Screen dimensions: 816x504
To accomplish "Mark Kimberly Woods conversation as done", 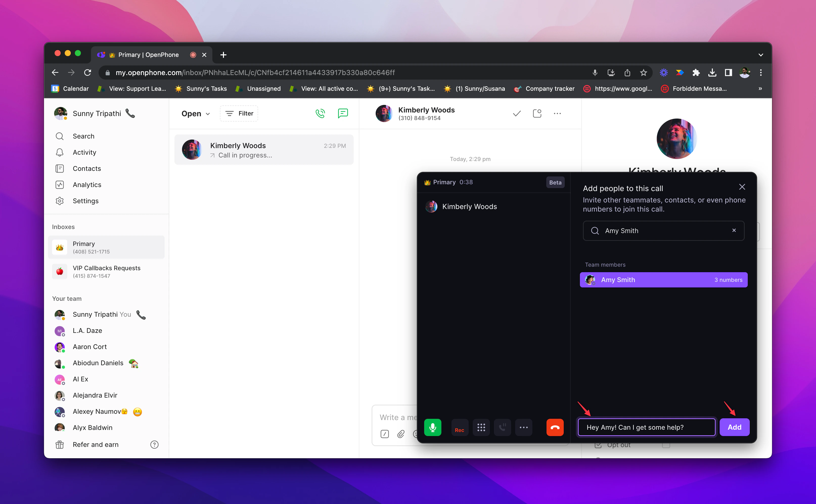I will pos(516,113).
